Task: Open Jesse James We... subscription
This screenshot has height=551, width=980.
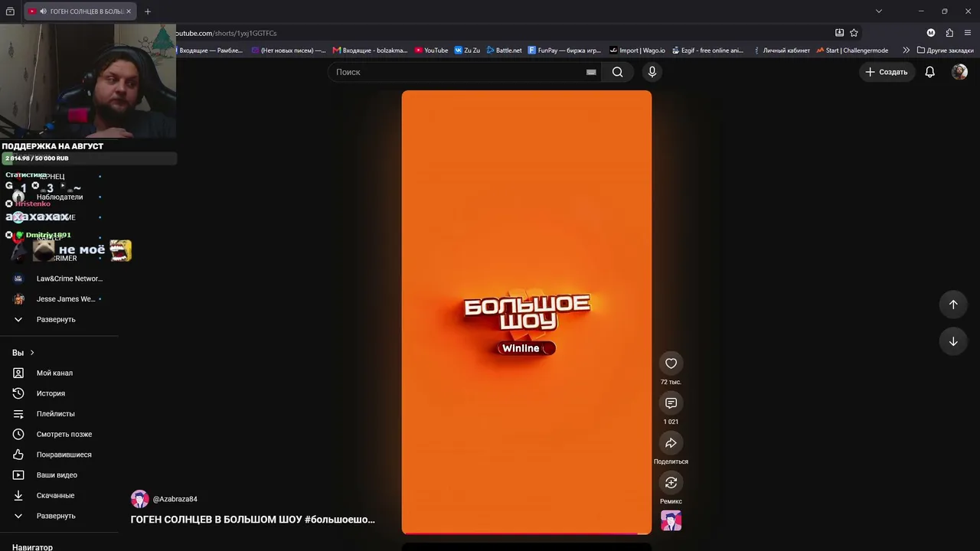Action: click(66, 299)
